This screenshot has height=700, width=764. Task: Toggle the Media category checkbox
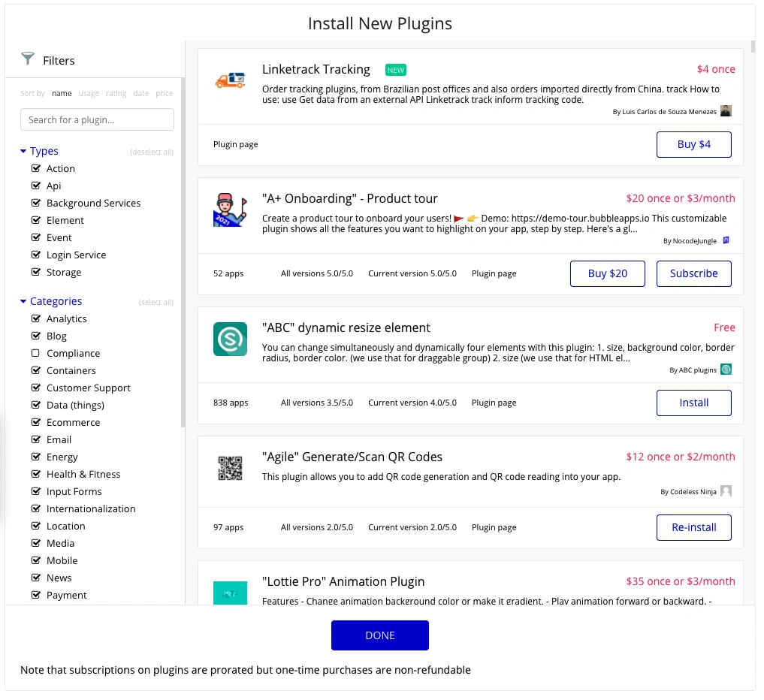pos(35,544)
